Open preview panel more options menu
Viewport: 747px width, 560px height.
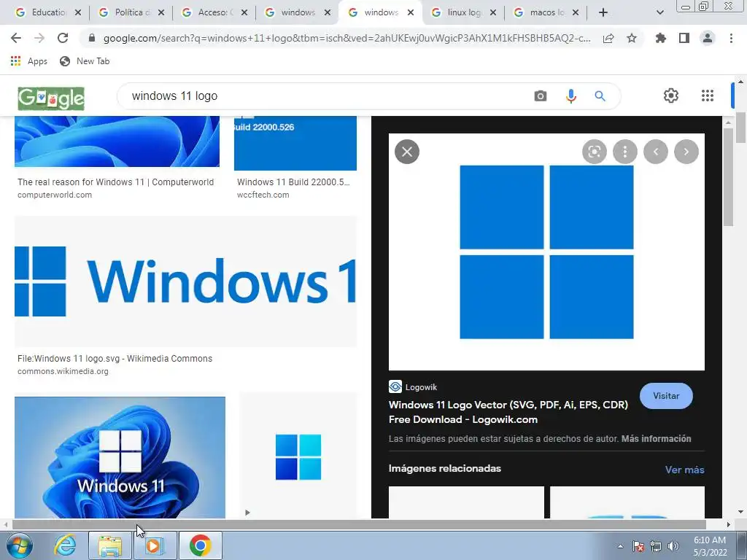pos(624,152)
